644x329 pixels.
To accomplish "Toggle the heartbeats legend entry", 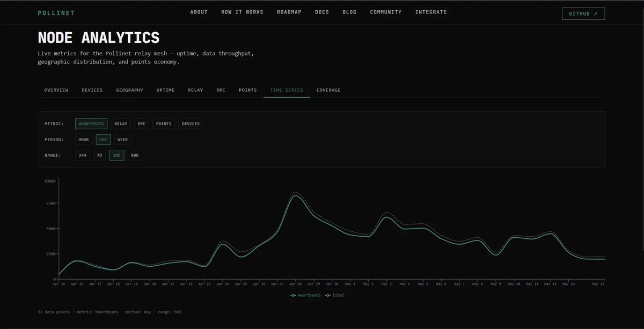I will click(x=305, y=295).
